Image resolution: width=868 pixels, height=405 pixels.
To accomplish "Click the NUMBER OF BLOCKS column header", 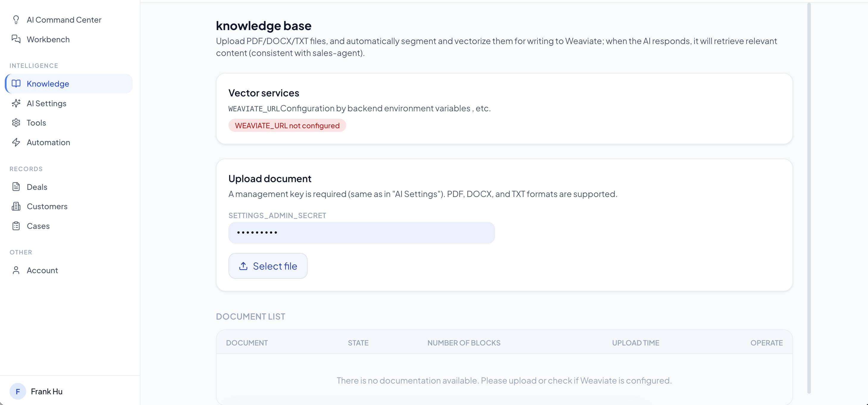I will (464, 343).
